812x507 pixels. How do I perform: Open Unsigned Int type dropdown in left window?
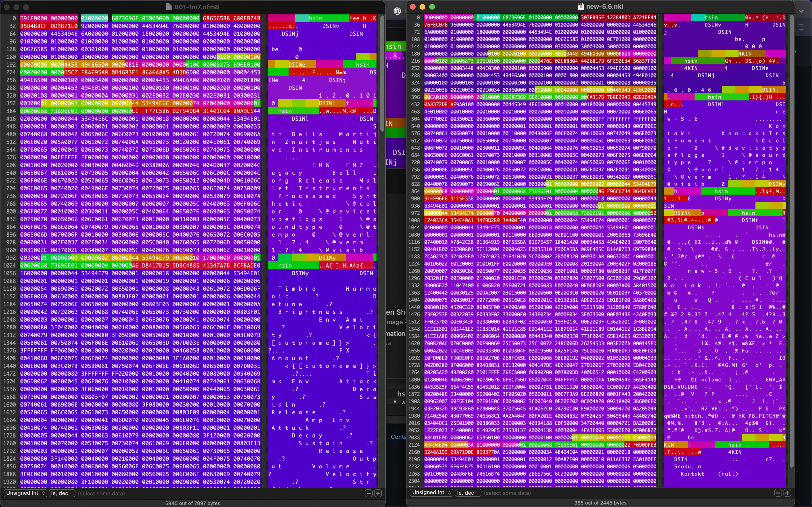[26, 493]
